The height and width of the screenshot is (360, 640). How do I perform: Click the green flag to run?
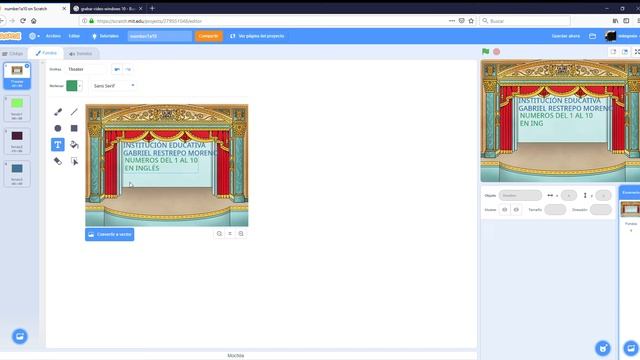485,51
